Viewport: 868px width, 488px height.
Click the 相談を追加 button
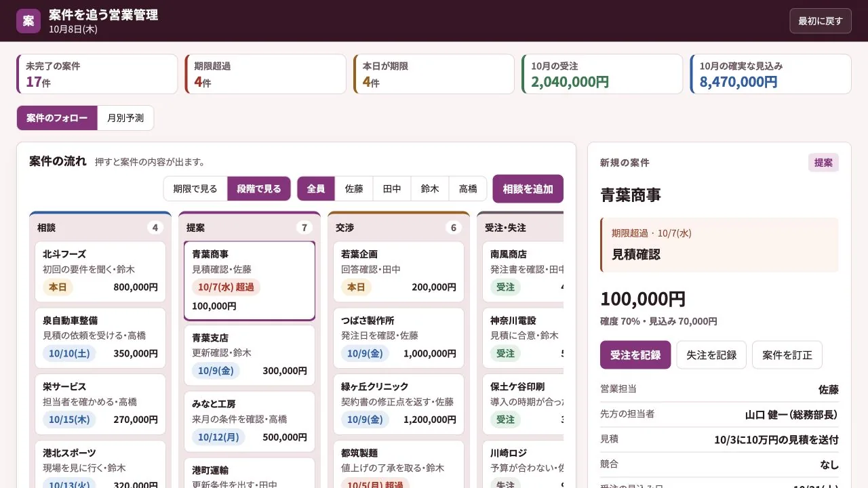click(x=528, y=189)
